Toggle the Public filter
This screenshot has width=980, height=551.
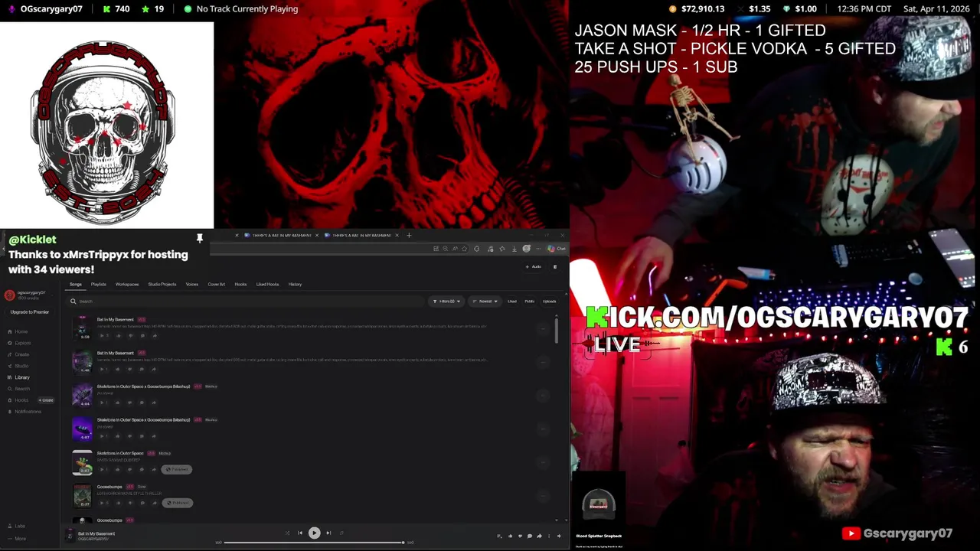point(530,301)
